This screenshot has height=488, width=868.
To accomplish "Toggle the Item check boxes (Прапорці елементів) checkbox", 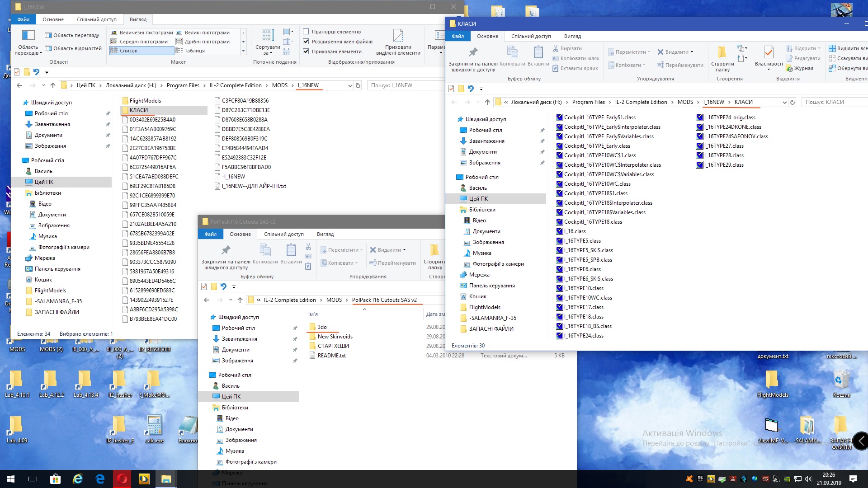I will [306, 32].
